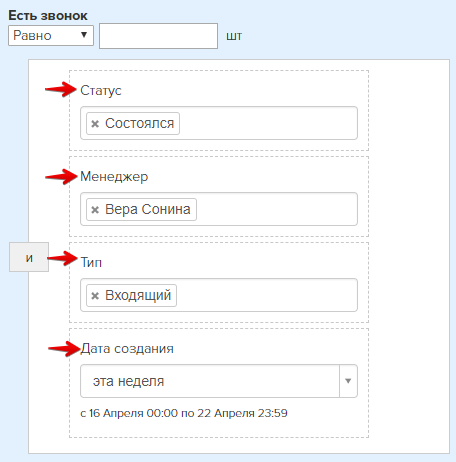Expand the эта неделя date dropdown arrow
Screen dimensions: 456x462
coord(348,381)
